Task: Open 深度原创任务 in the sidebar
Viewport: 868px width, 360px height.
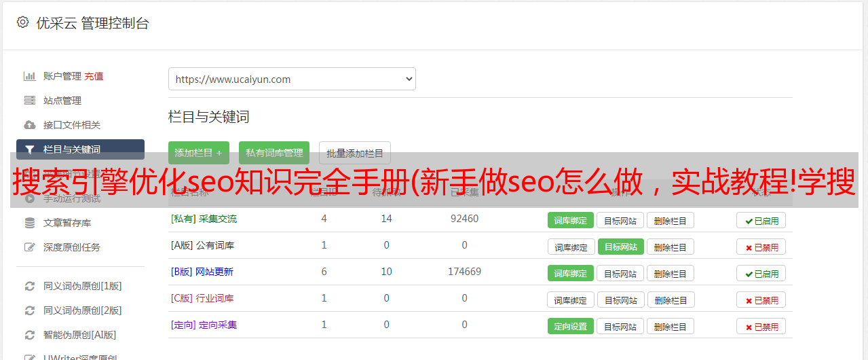Action: (x=72, y=247)
